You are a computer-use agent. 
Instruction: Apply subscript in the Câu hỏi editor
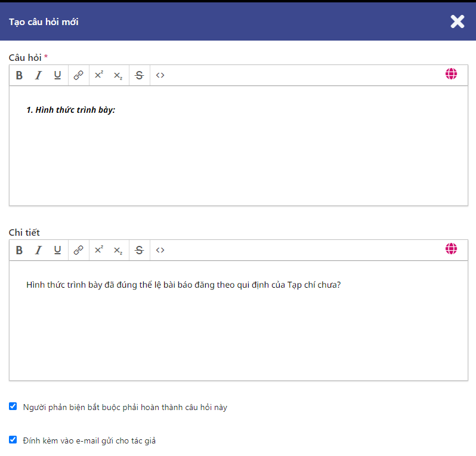[x=118, y=75]
